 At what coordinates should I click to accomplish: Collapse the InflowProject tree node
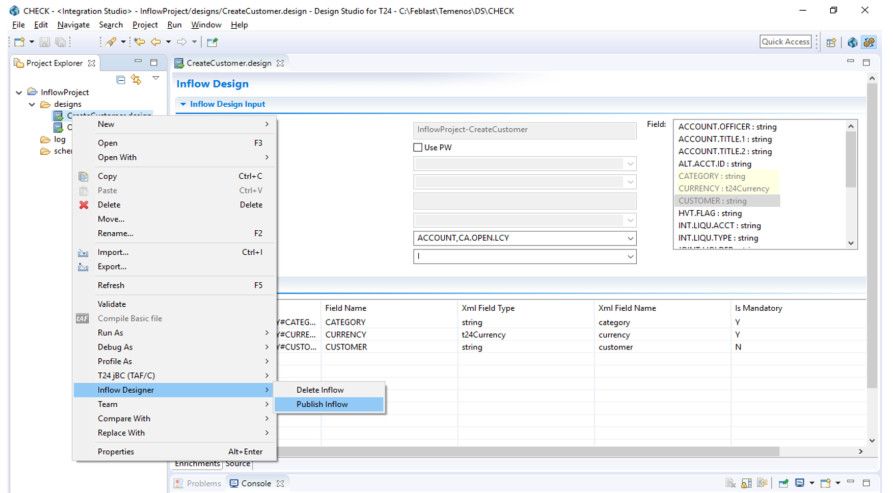tap(20, 92)
